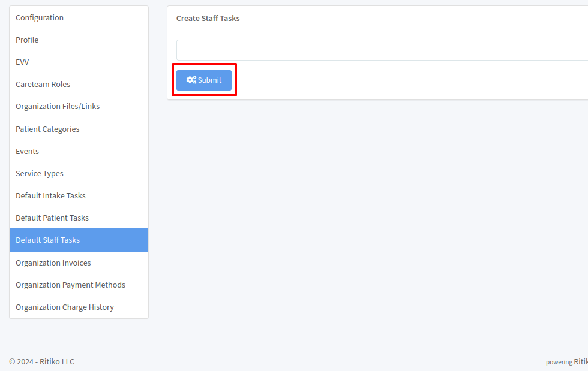This screenshot has height=371, width=588.
Task: View Organization Charge History
Action: click(x=65, y=307)
